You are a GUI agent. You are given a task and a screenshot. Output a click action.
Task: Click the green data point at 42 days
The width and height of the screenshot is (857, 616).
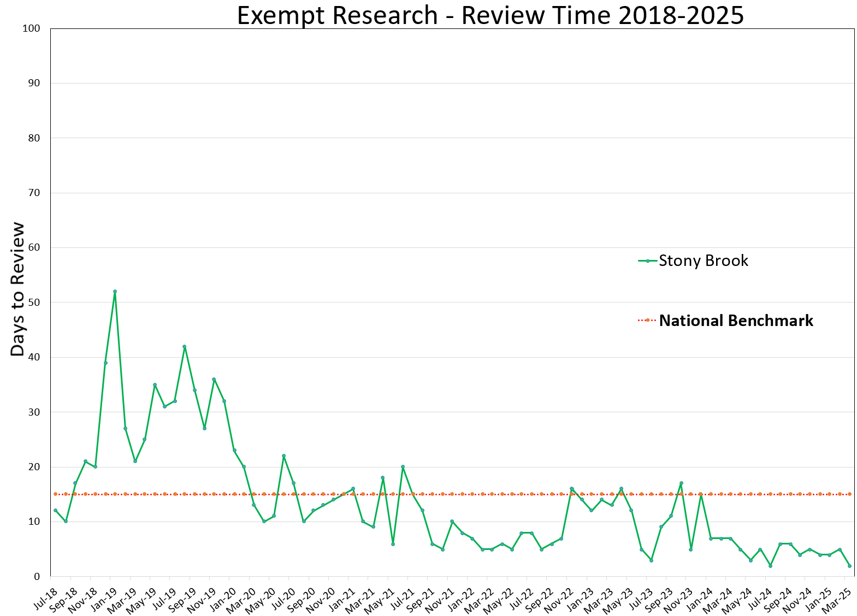(x=185, y=346)
